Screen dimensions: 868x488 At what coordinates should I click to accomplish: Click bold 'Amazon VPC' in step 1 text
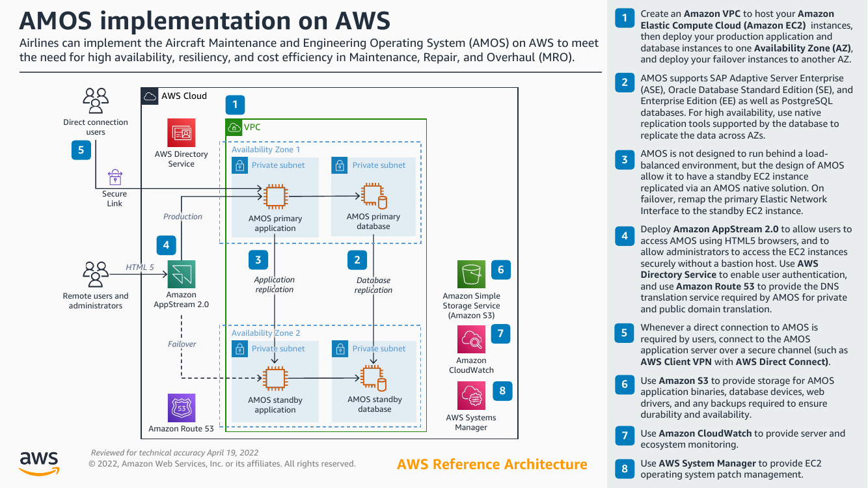pyautogui.click(x=713, y=14)
